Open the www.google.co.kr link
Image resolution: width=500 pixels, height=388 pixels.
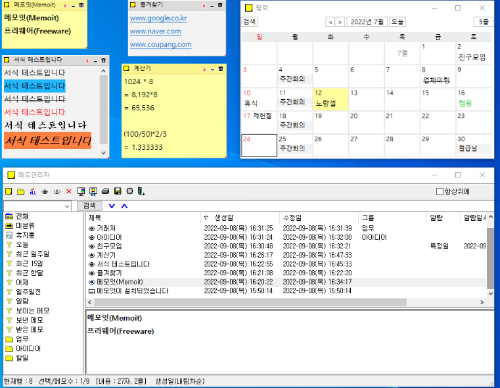[158, 18]
